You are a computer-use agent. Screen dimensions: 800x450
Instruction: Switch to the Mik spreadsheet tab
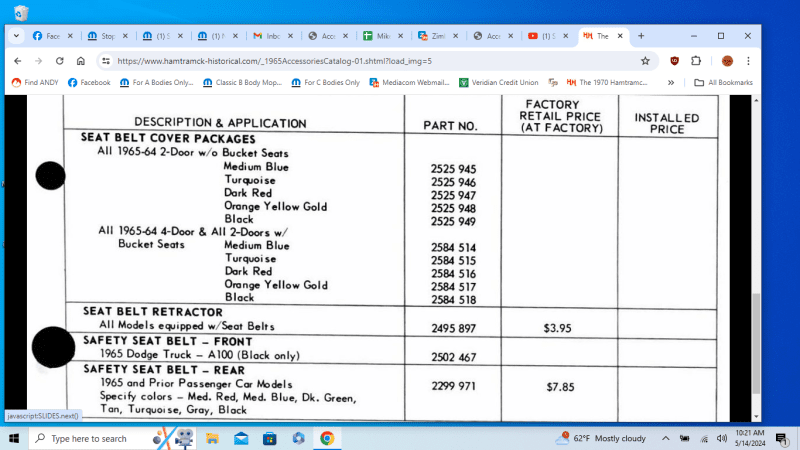tap(383, 36)
